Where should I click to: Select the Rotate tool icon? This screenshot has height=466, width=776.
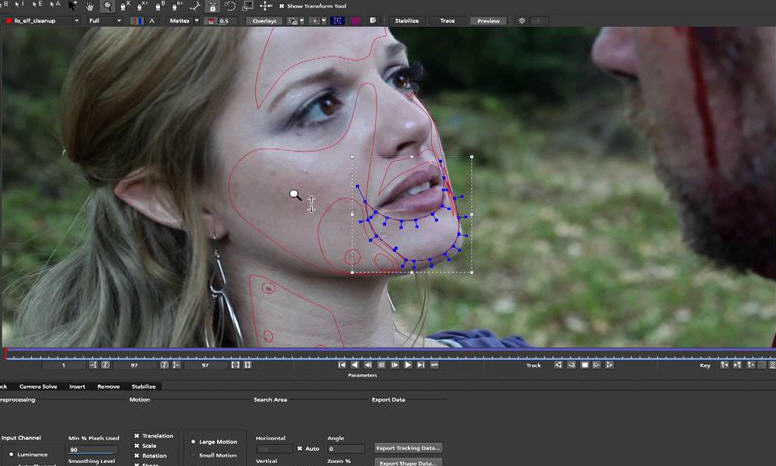(x=230, y=6)
